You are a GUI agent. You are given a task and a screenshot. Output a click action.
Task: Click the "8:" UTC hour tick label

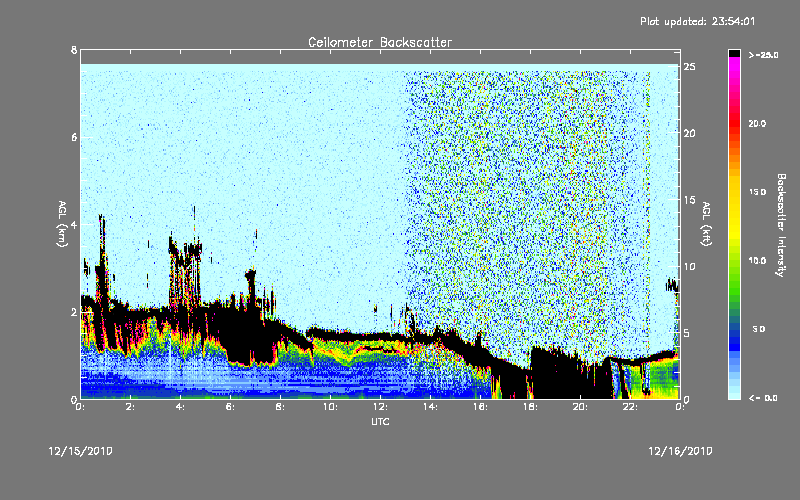tap(280, 407)
